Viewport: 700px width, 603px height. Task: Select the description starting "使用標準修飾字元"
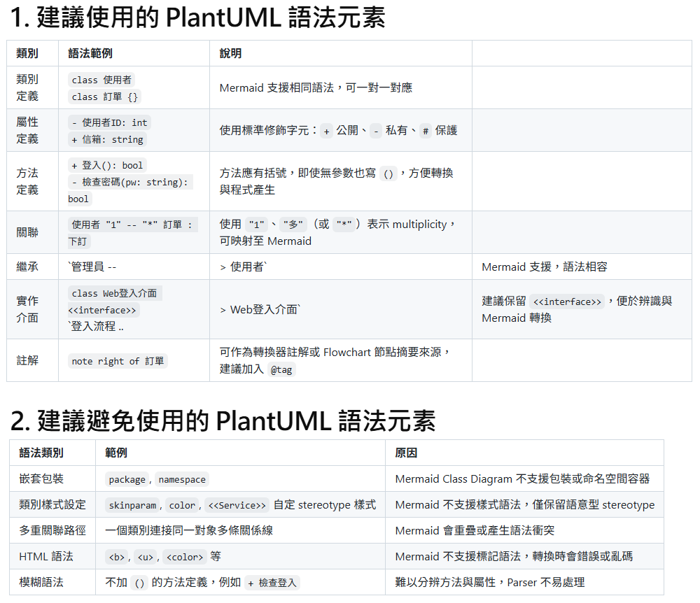pos(338,131)
